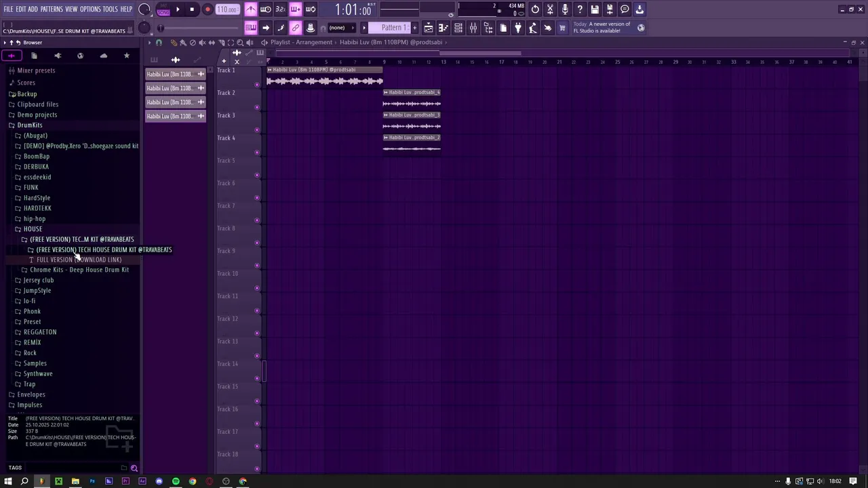This screenshot has width=868, height=488.
Task: Click the undo history icon
Action: pos(535,9)
